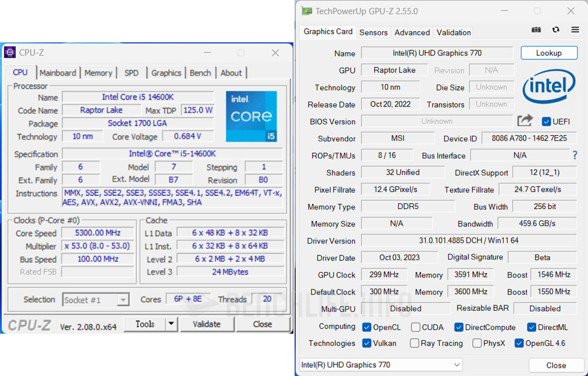The width and height of the screenshot is (588, 376).
Task: Click the Tools button in CPU-Z
Action: [145, 324]
